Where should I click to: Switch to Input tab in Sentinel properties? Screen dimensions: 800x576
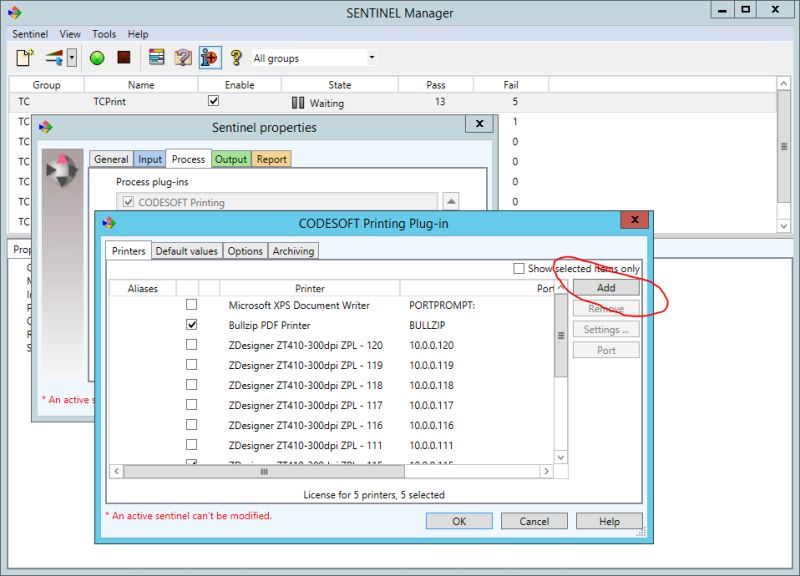149,159
